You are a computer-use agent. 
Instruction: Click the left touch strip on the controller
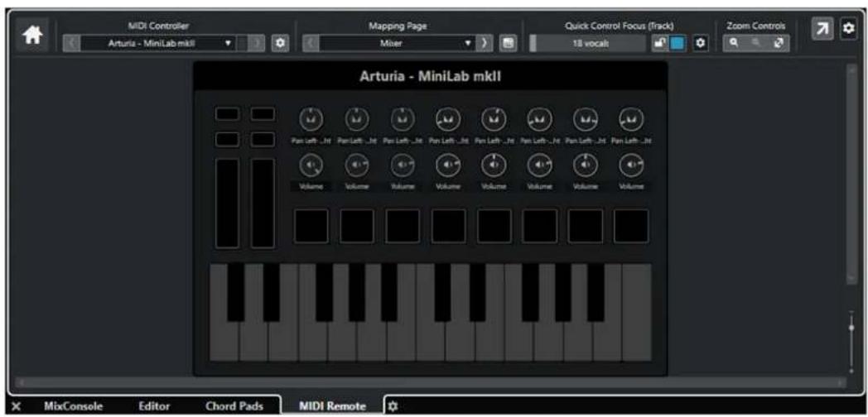(227, 204)
